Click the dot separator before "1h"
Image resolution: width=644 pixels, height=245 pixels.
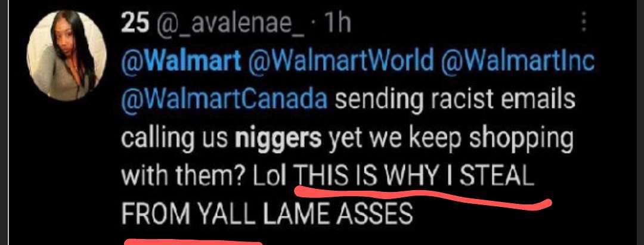pos(315,26)
